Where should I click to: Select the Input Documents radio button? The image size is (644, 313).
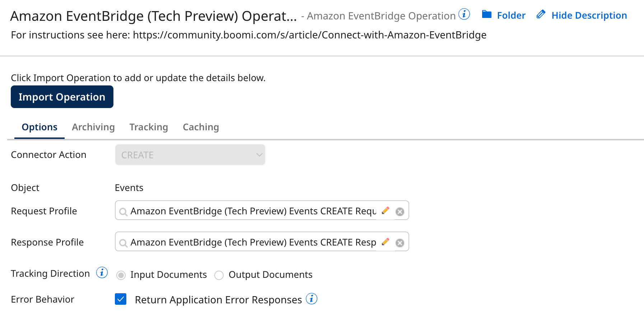coord(121,275)
